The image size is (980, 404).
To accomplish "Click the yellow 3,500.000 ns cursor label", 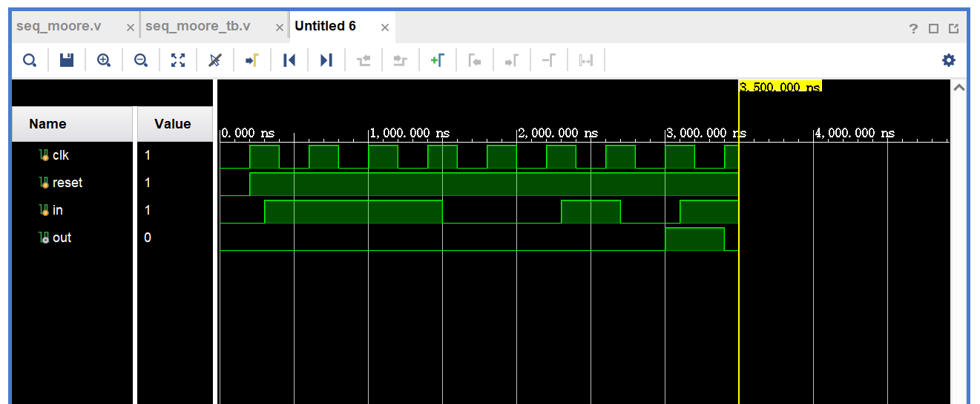I will click(780, 87).
